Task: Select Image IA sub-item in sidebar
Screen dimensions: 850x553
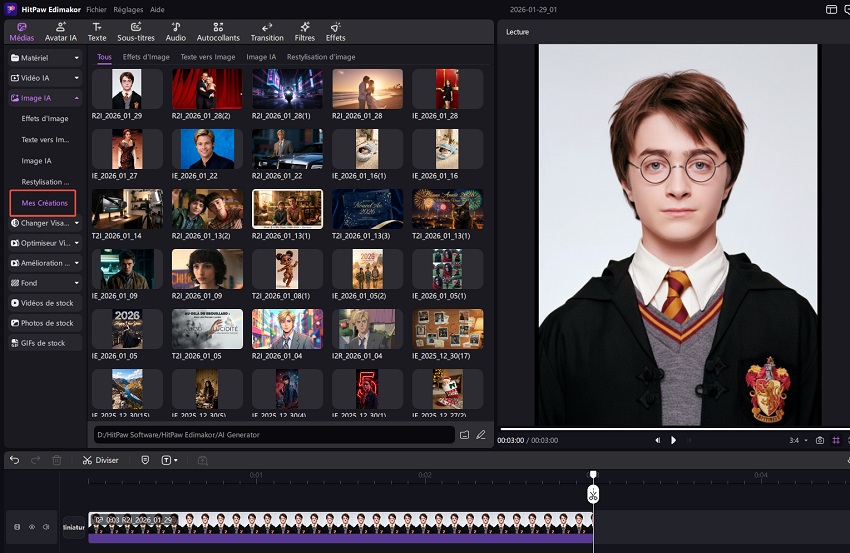Action: tap(36, 161)
